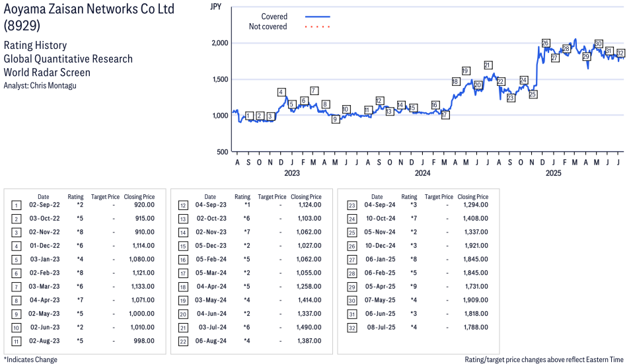This screenshot has width=631, height=364.
Task: Select the date 02-Aug-23
Action: point(44,341)
